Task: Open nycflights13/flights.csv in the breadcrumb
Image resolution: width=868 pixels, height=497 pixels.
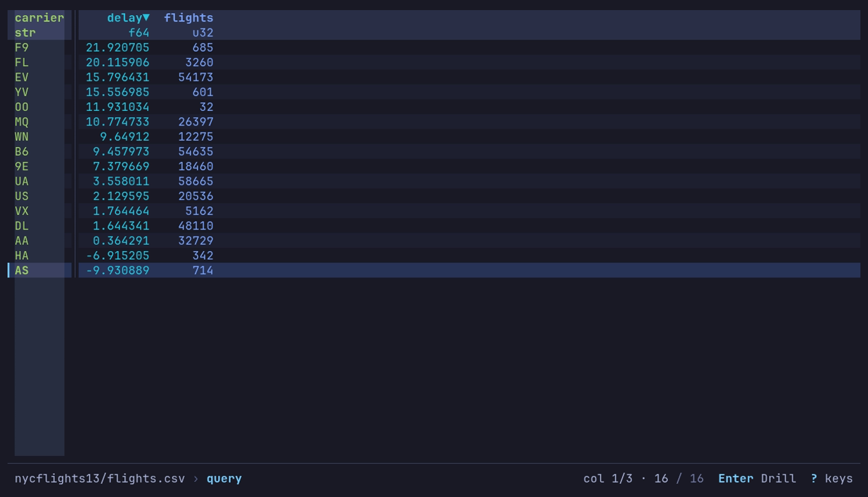Action: click(100, 478)
